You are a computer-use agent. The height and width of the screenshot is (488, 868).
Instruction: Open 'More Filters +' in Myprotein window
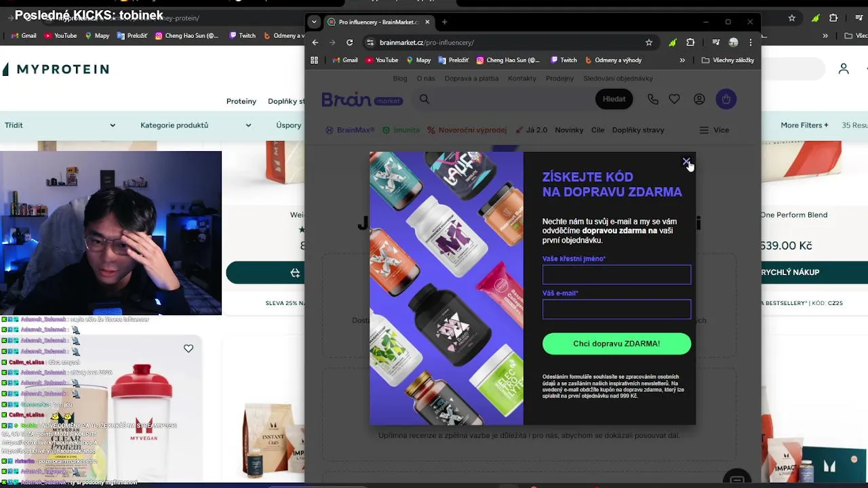pos(804,125)
